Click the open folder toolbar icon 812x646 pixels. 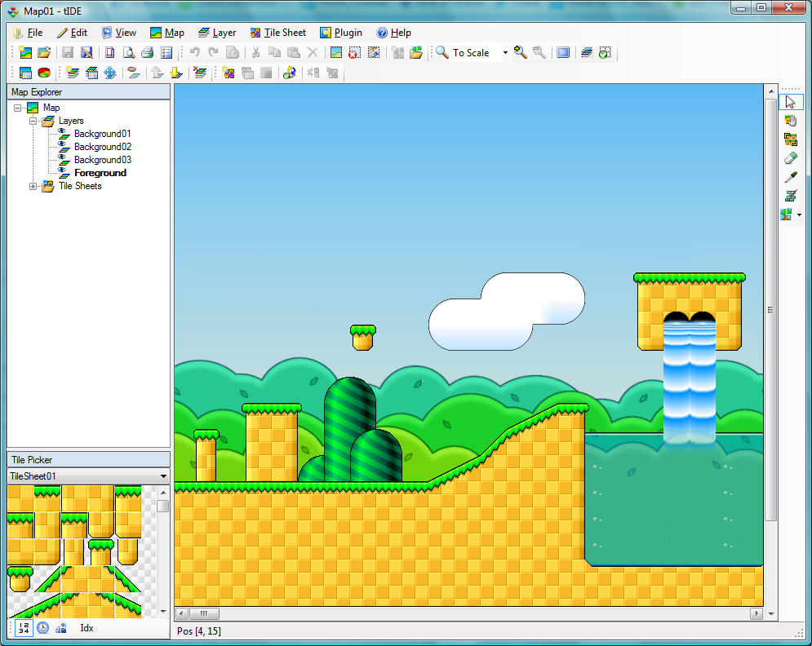pos(44,53)
